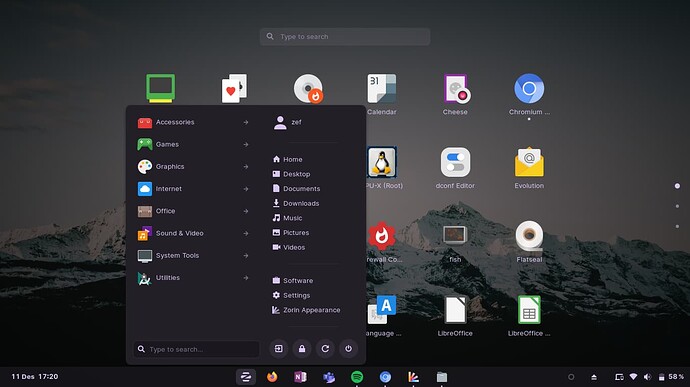Launch the Cheese webcam app
Screen dimensions: 690x387
455,88
